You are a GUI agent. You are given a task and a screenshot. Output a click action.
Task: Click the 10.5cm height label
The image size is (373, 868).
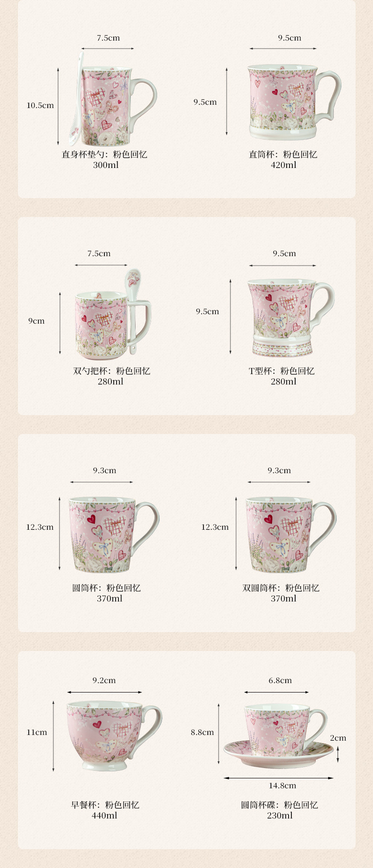point(40,105)
